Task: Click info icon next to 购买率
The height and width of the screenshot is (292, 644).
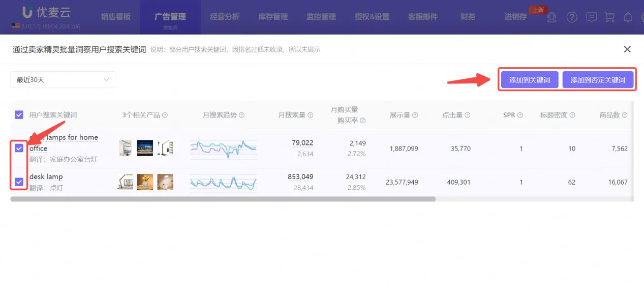Action: coord(363,121)
